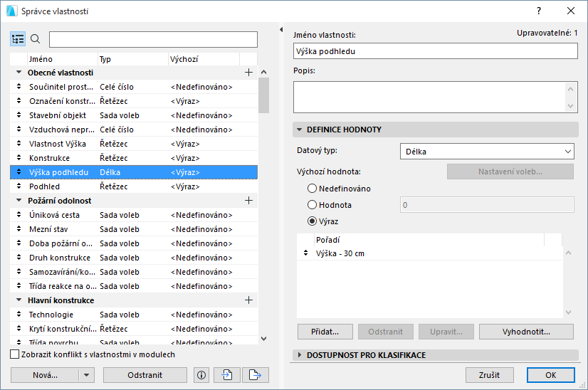Click the property list scroll up arrow
This screenshot has width=588, height=390.
tap(263, 72)
